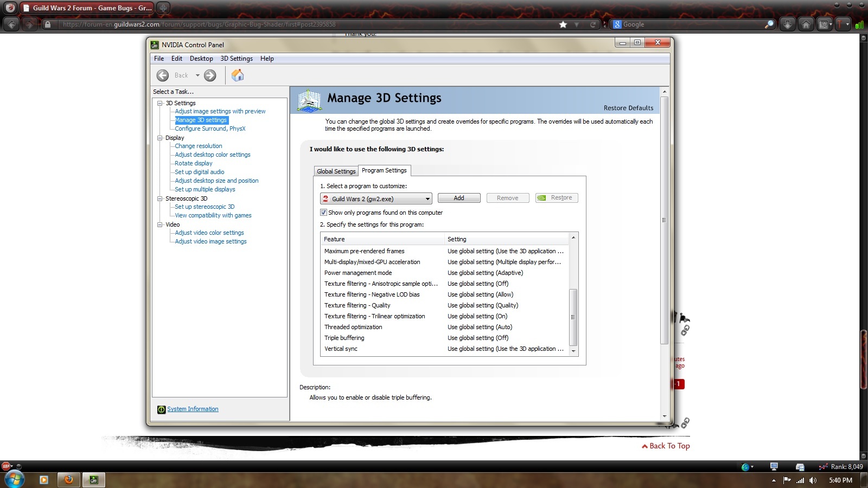Select Power management mode row
The image size is (868, 488).
(444, 273)
